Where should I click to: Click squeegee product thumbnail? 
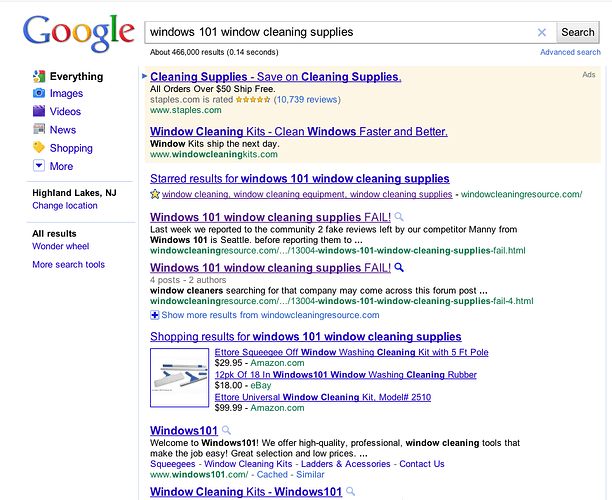180,377
